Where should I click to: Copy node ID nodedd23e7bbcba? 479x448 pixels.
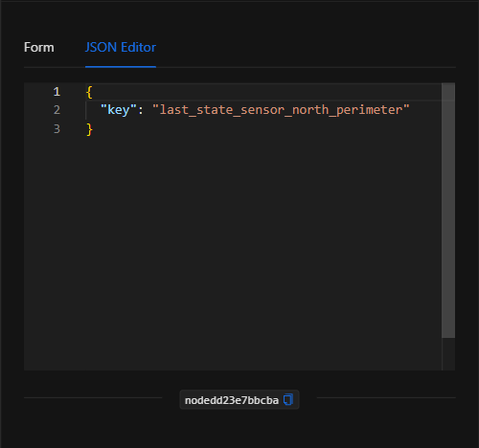[x=288, y=400]
